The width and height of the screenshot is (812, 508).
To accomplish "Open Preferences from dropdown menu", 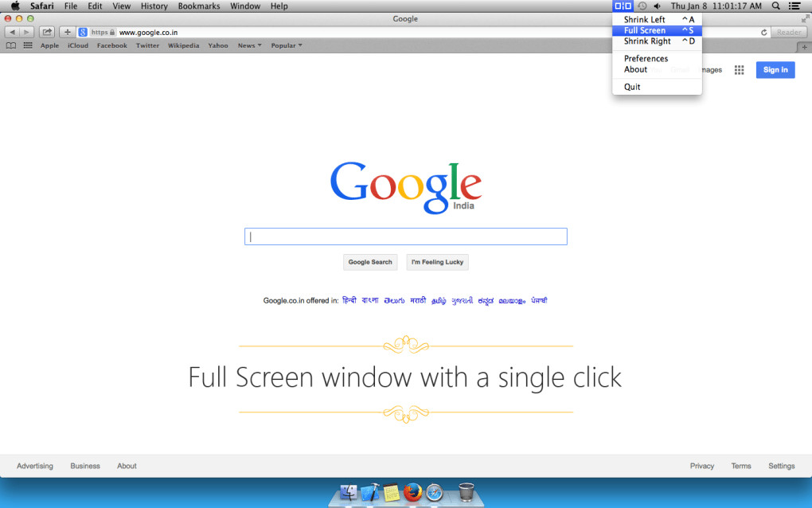I will (657, 58).
